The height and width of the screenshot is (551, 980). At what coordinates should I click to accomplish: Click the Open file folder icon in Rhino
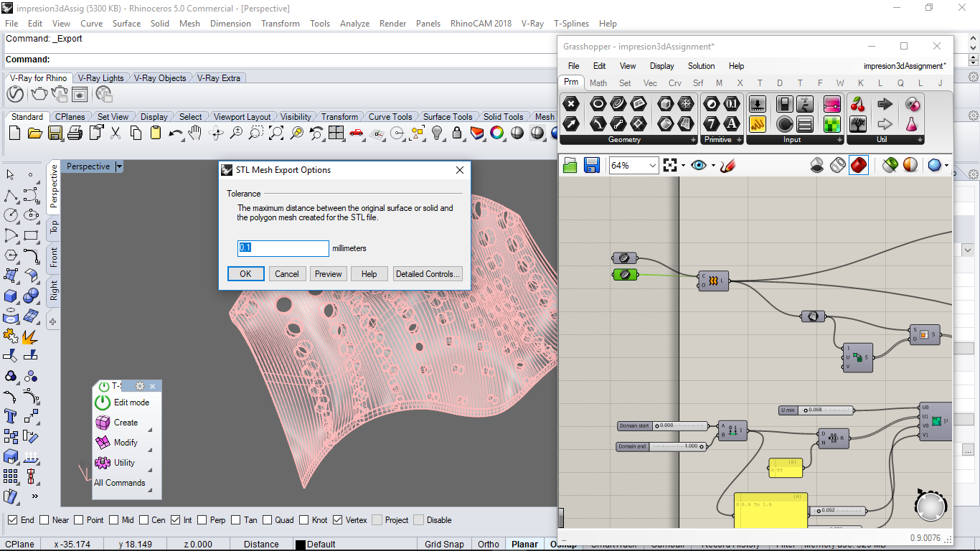pos(35,133)
